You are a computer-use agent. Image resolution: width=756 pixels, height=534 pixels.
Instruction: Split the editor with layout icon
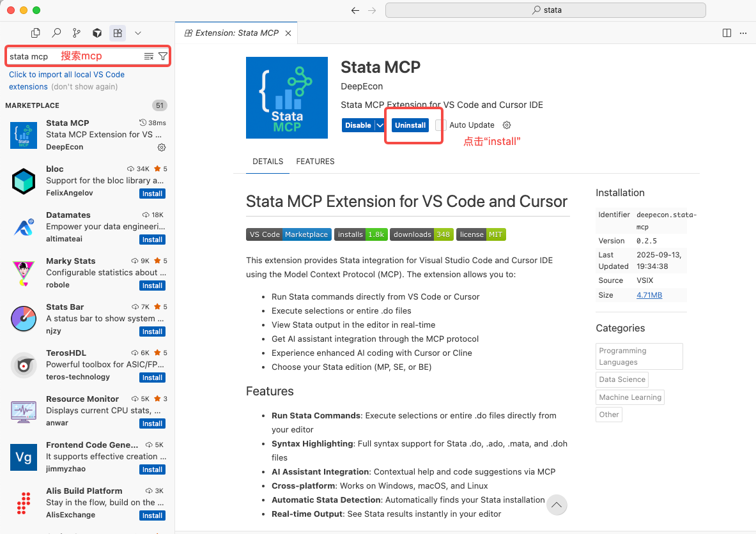pyautogui.click(x=727, y=33)
